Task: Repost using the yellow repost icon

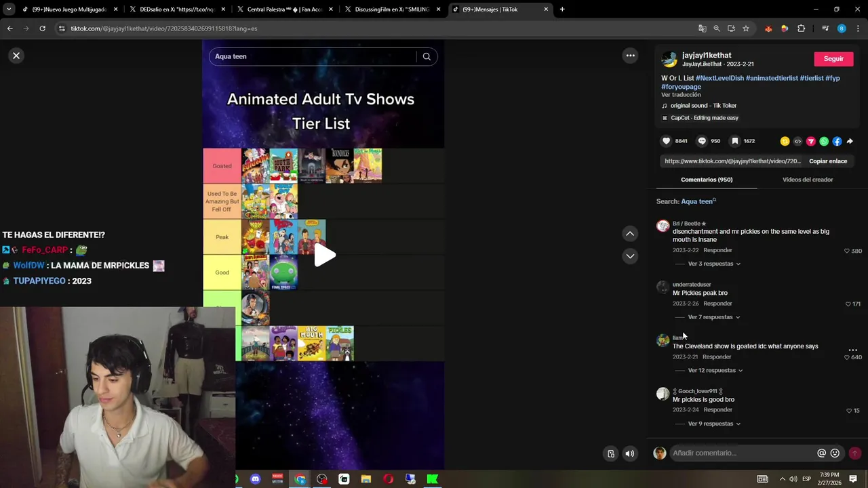Action: 785,141
